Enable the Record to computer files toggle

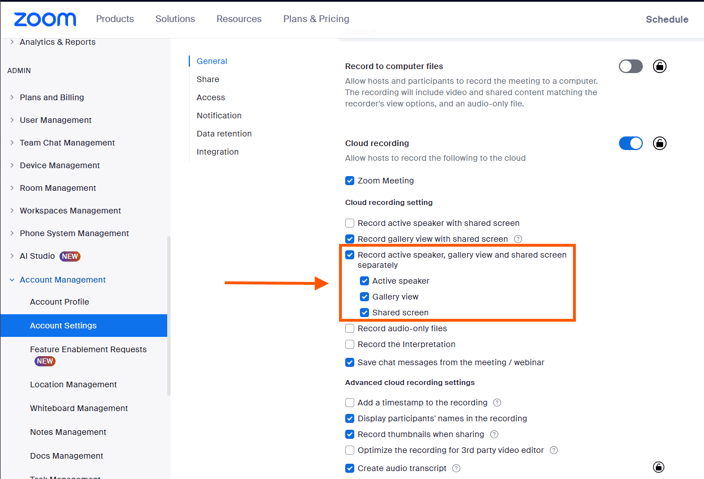[x=630, y=67]
